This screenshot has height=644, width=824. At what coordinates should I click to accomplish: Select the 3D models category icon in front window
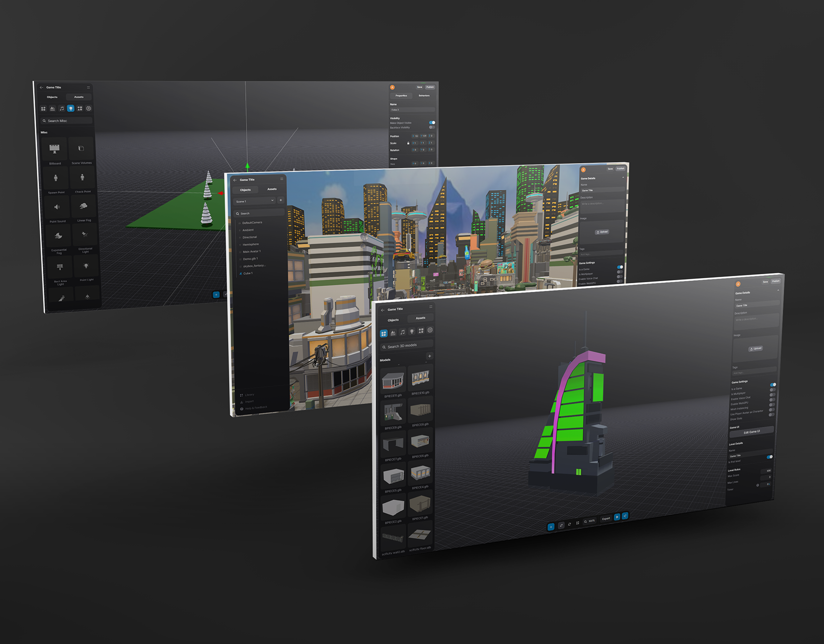pyautogui.click(x=384, y=333)
